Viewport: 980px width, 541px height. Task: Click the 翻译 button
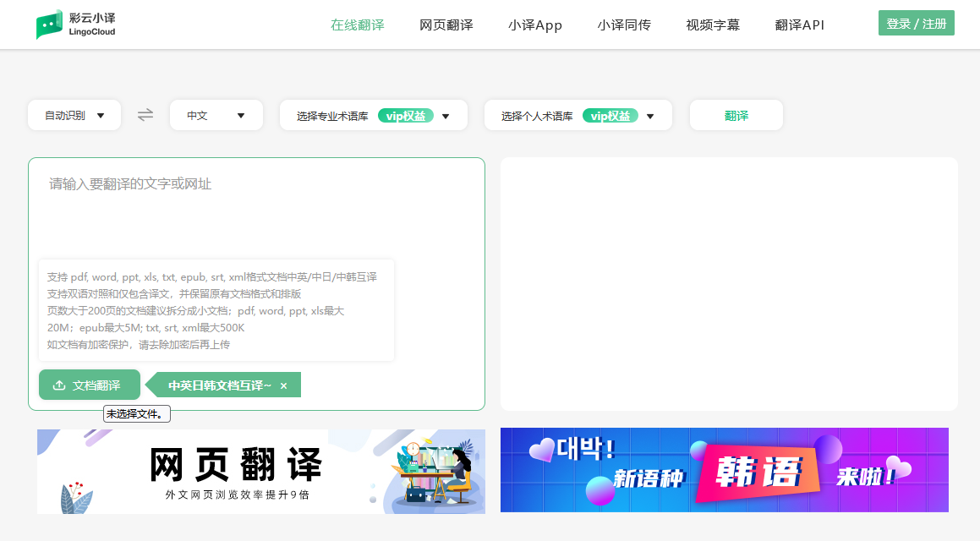(x=736, y=116)
